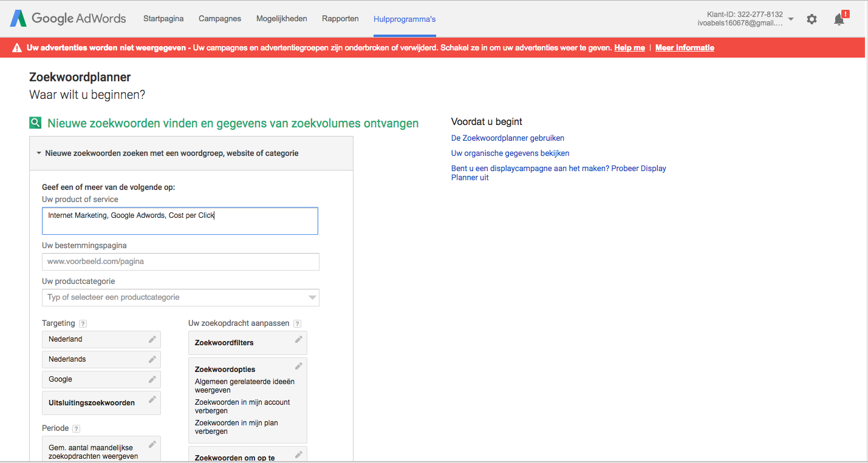
Task: Open 'Uw zoekopdracht aanpassen' help question mark
Action: 297,323
